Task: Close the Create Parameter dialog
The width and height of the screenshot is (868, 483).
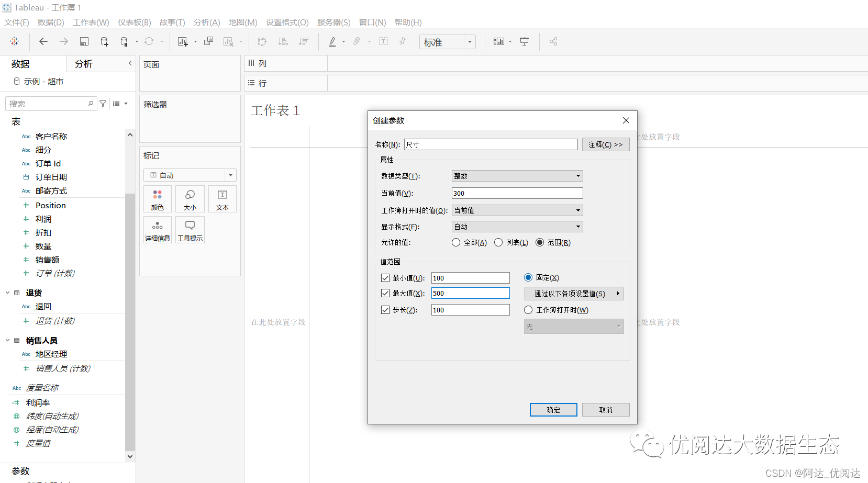Action: (626, 120)
